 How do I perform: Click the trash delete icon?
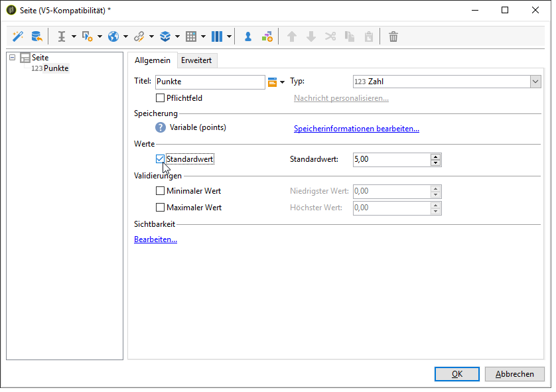[393, 36]
